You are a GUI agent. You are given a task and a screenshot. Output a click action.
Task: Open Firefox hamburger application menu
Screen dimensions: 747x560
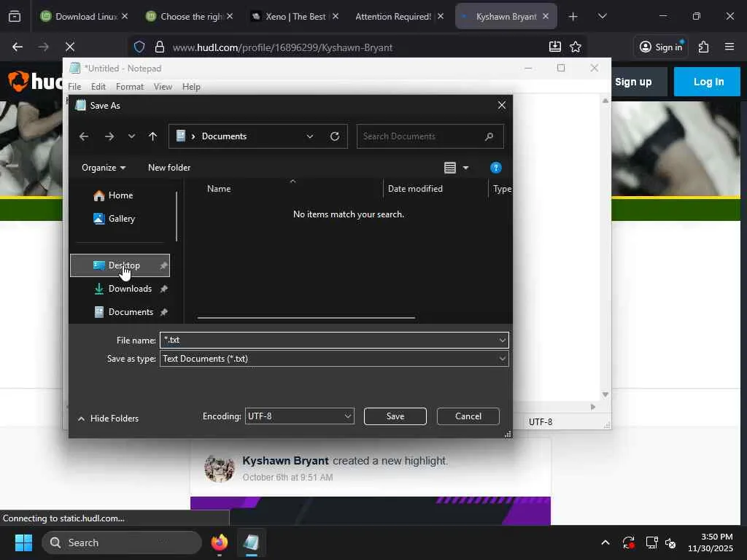(729, 47)
